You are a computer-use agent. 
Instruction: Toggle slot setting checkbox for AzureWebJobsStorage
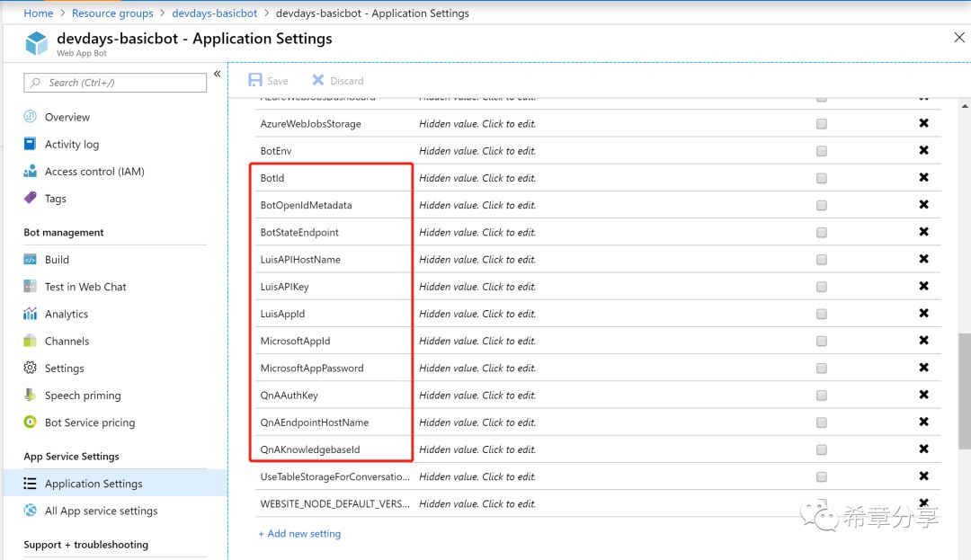click(821, 124)
